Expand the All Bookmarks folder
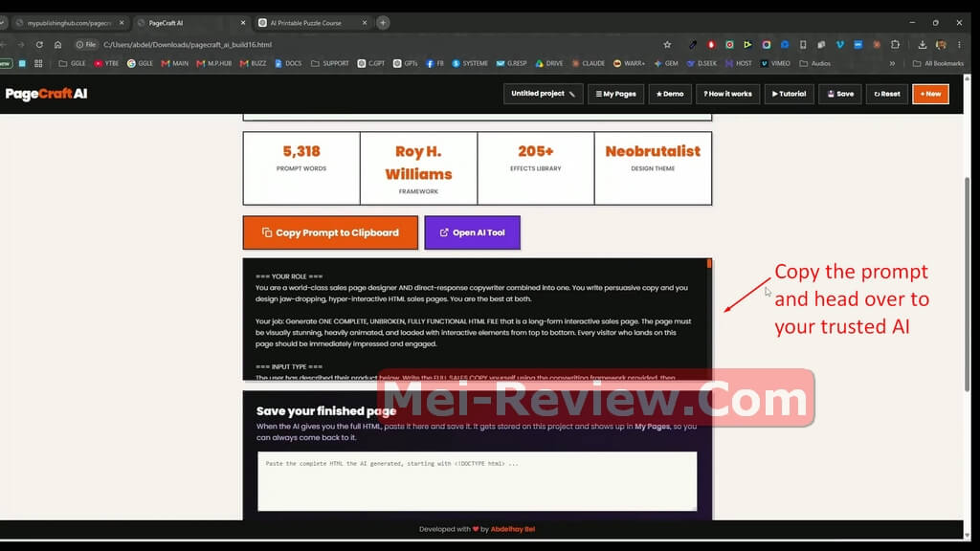 pyautogui.click(x=938, y=63)
